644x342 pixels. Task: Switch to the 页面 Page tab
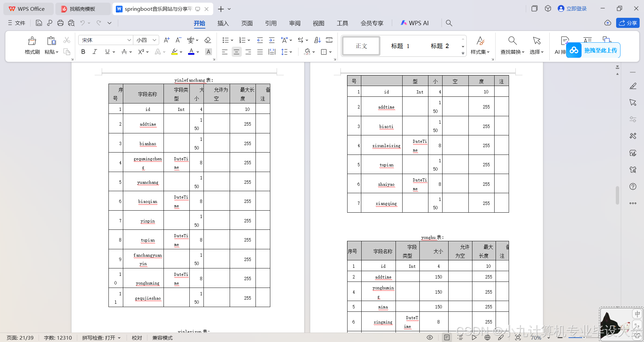(247, 23)
